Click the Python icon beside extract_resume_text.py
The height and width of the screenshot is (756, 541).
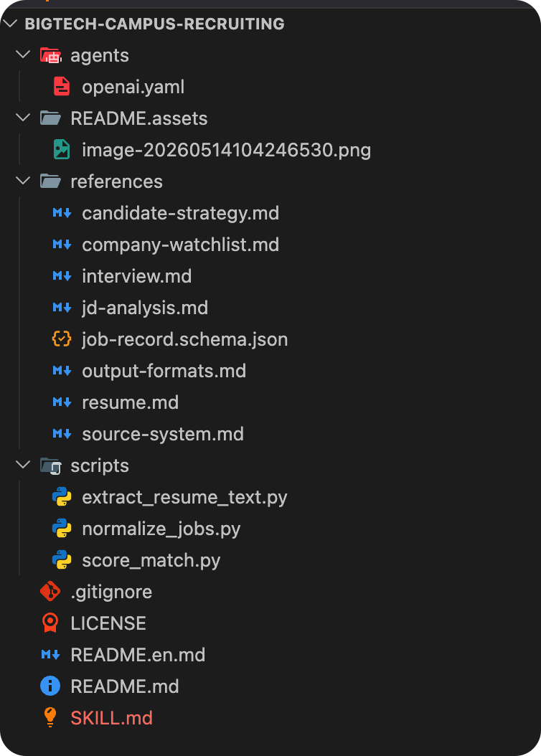click(62, 497)
